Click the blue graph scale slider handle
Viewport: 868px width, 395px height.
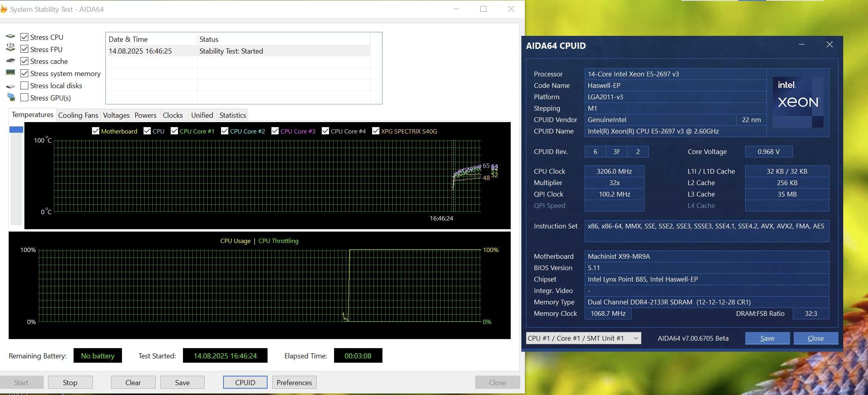click(x=16, y=130)
